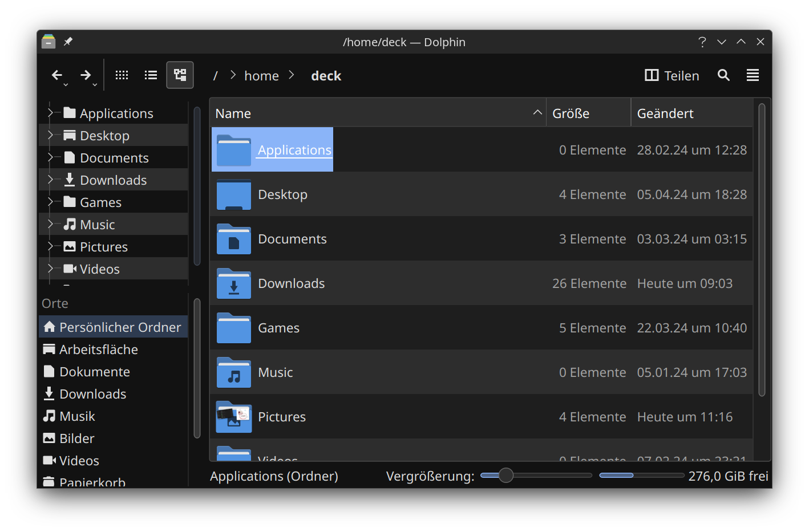Click the Documents tree folder icon

pyautogui.click(x=70, y=157)
